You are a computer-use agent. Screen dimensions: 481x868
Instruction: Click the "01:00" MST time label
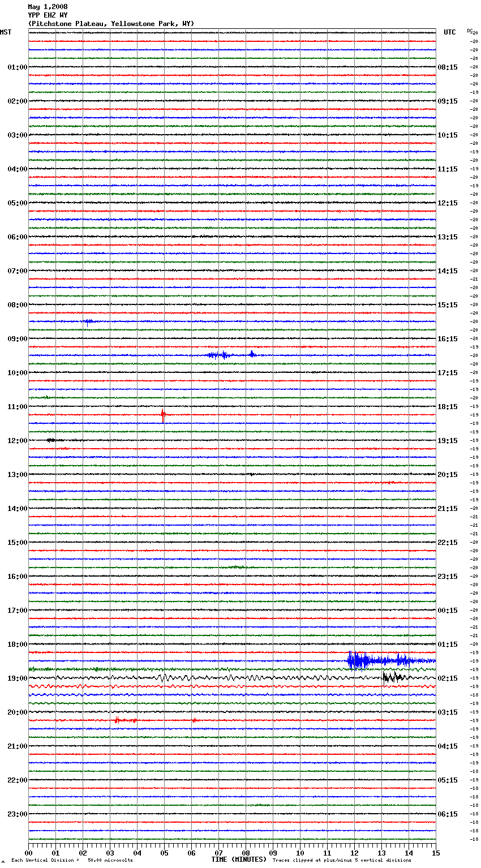(18, 67)
